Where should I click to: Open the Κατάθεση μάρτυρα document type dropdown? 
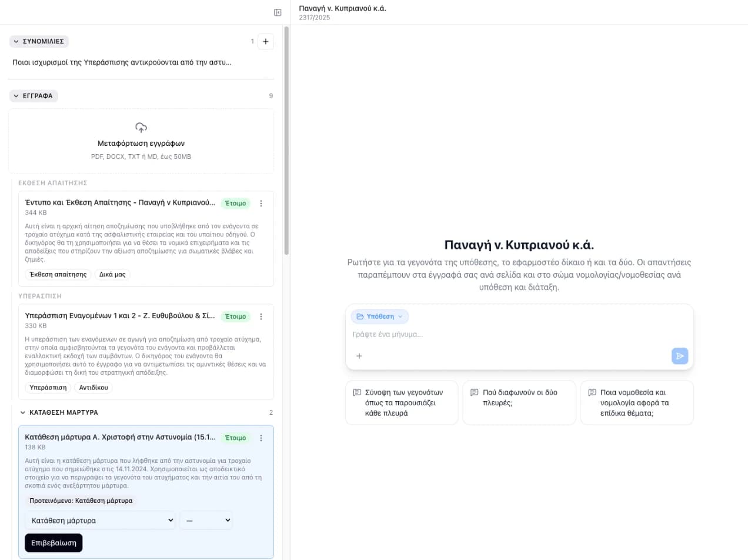(x=101, y=520)
